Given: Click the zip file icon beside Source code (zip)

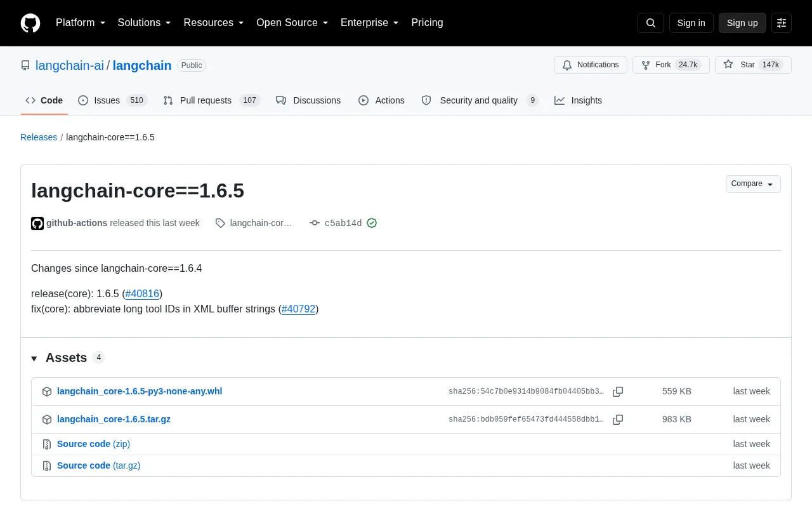Looking at the screenshot, I should (47, 444).
